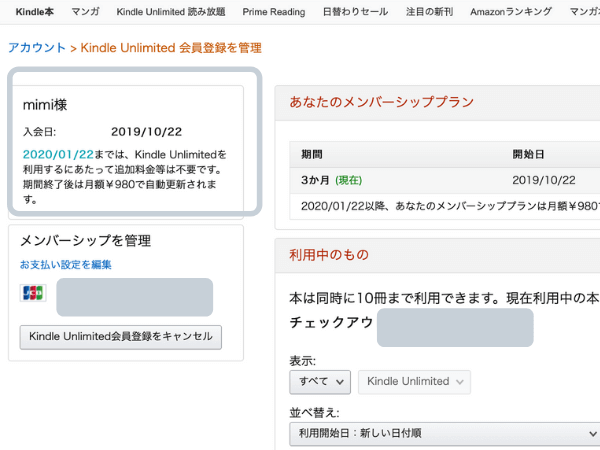
Task: Open 注目の新刊 navigation item
Action: click(x=429, y=12)
